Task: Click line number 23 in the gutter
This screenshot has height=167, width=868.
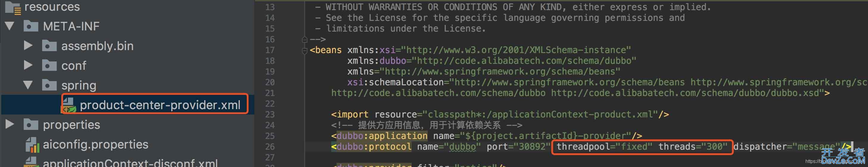Action: 270,115
